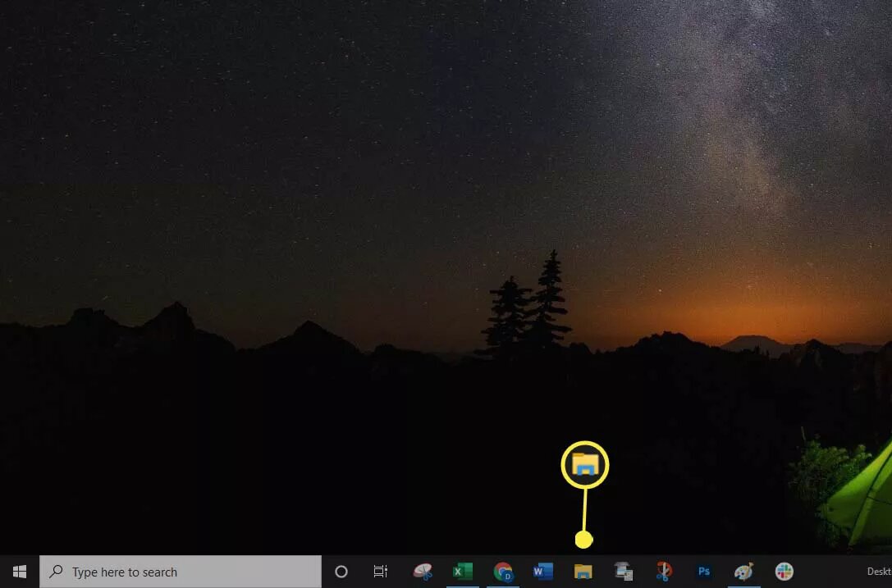Open Task View on the taskbar
The height and width of the screenshot is (588, 892).
(x=381, y=571)
